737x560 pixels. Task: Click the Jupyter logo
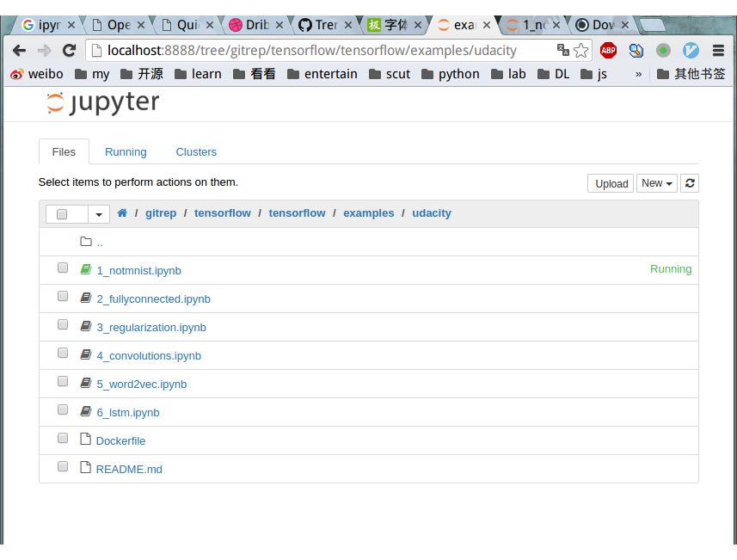tap(103, 102)
